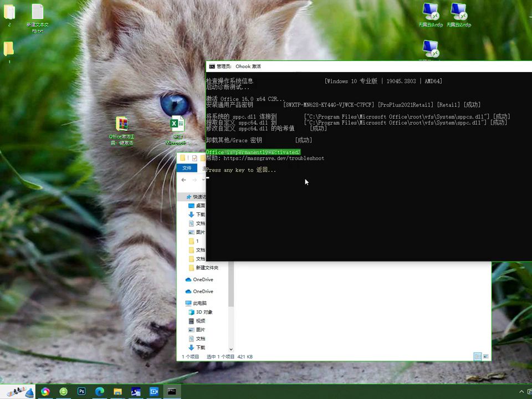The image size is (532, 399).
Task: Select the desktop folder named 1
Action: coord(9,52)
